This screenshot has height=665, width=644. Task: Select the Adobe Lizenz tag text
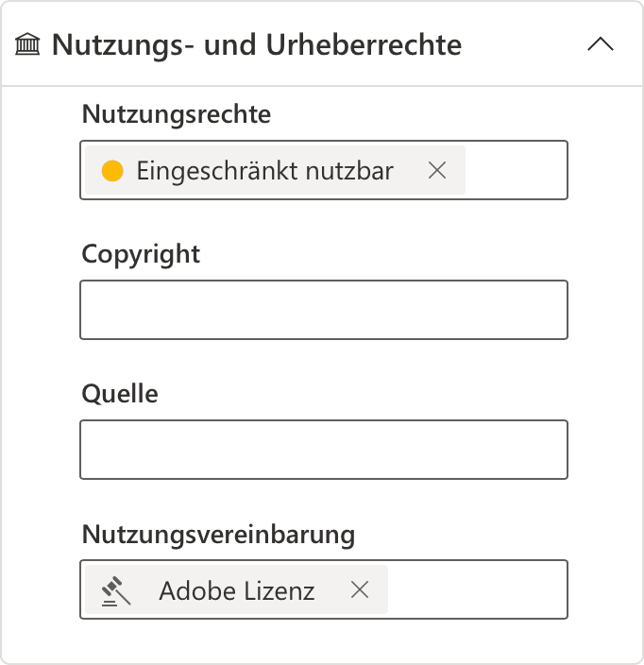click(236, 591)
